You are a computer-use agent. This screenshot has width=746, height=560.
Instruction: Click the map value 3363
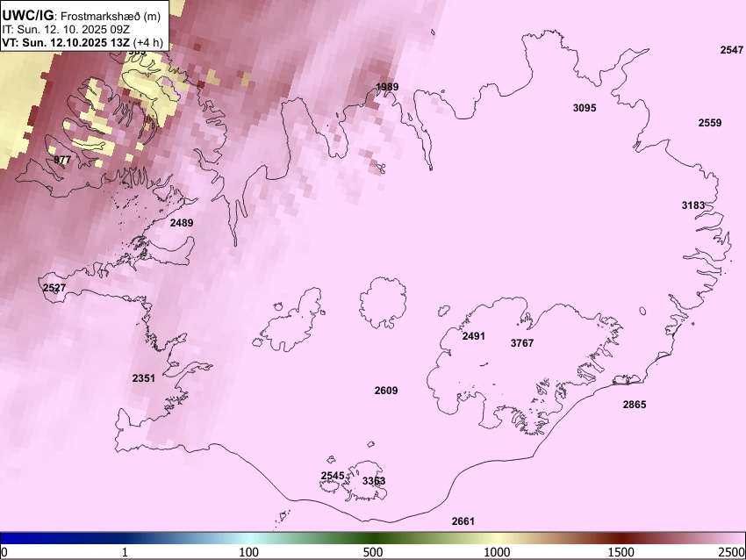tap(374, 481)
